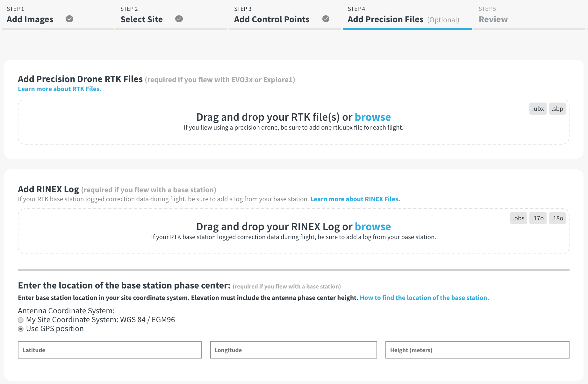Open Step 3 Add Control Points tab
Viewport: 588px width, 384px height.
(x=285, y=15)
